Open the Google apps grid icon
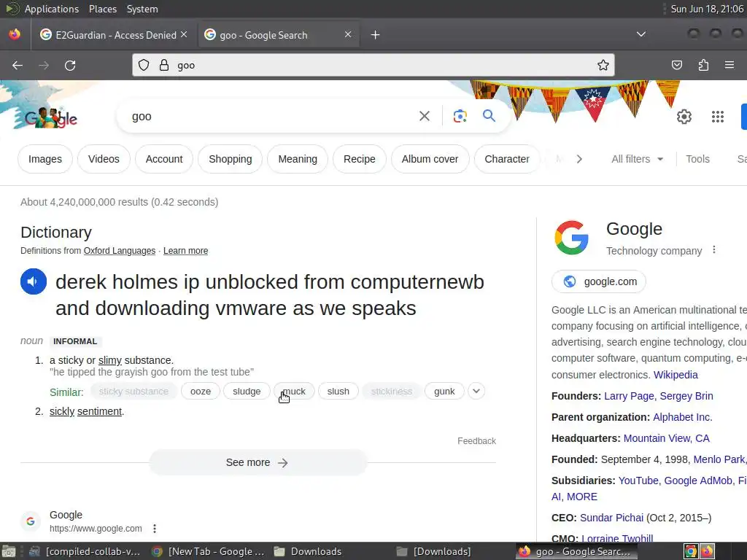 718,117
